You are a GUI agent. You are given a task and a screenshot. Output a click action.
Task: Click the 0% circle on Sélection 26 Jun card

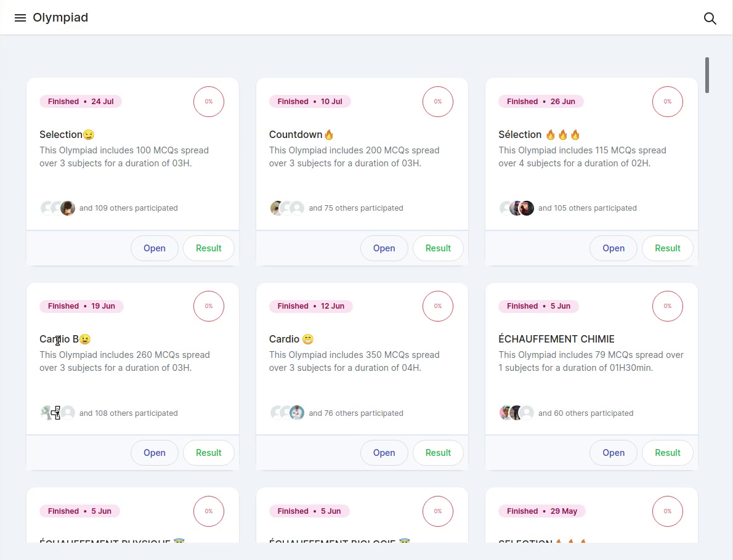tap(667, 102)
